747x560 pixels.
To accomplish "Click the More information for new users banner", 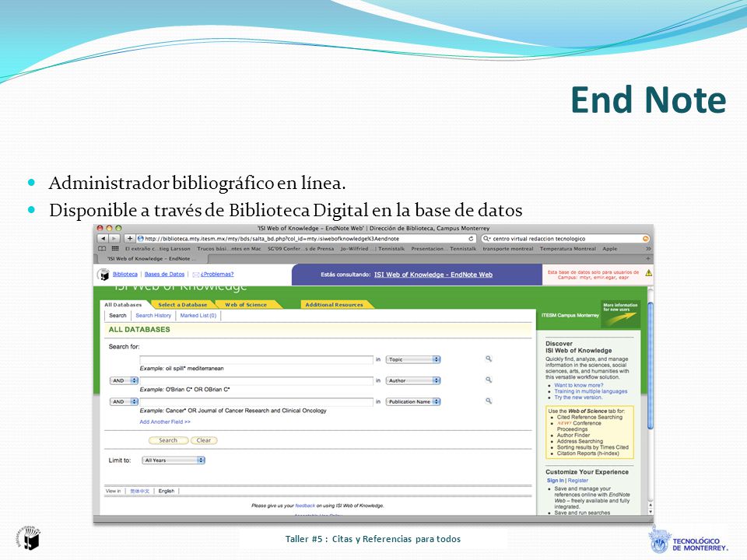I will (x=620, y=313).
